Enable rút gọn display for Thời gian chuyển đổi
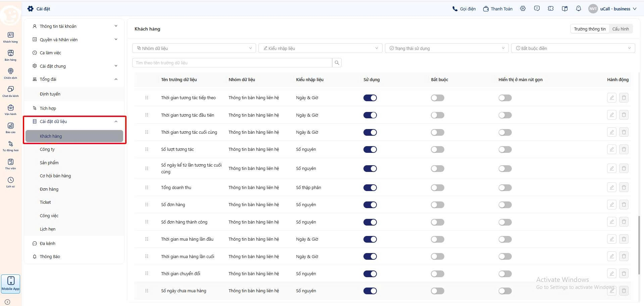 pos(505,274)
